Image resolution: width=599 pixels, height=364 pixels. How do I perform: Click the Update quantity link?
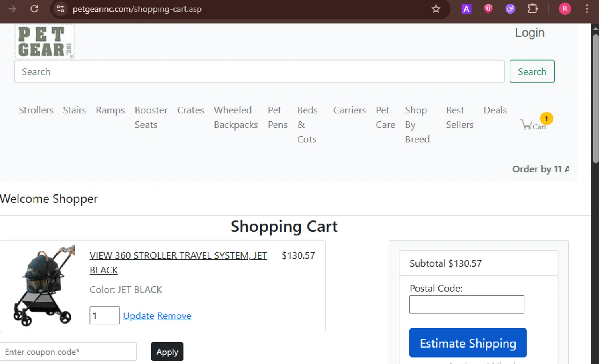(x=139, y=316)
